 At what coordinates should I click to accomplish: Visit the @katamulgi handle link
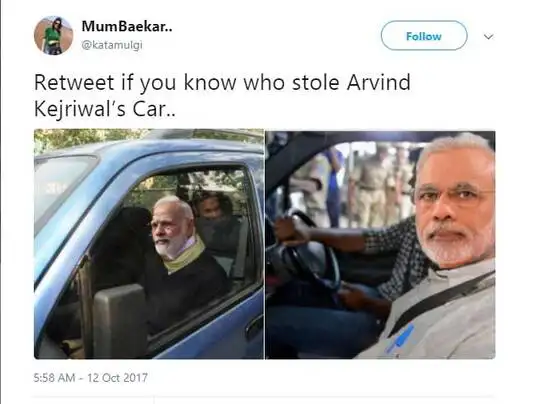point(112,45)
